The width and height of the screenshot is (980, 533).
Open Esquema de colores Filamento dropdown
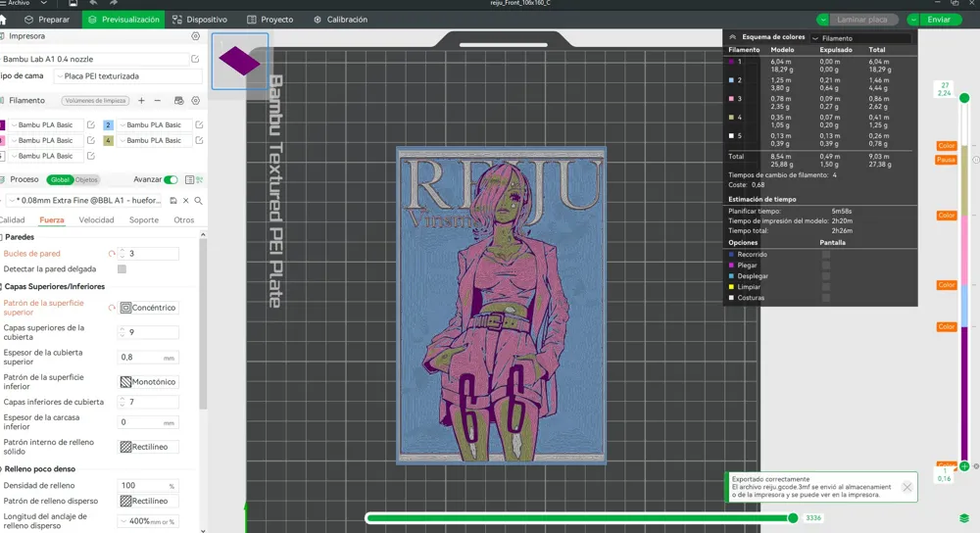[860, 38]
